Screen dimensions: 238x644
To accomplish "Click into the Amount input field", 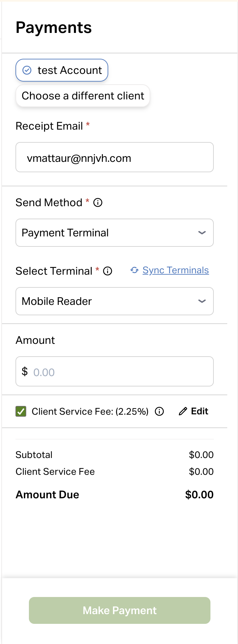I will click(x=115, y=371).
